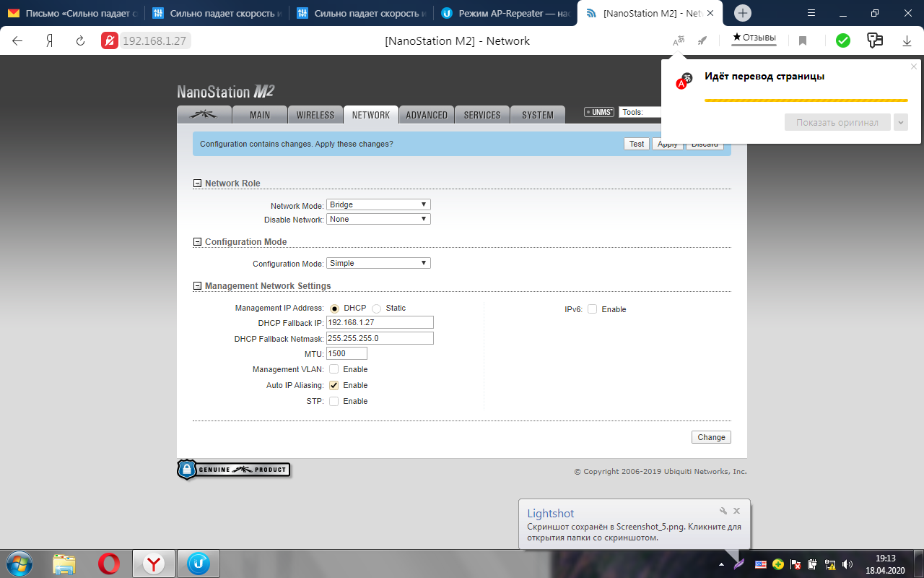Open the Ubiquiti logo tab
Viewport: 924px width, 578px height.
pyautogui.click(x=204, y=115)
